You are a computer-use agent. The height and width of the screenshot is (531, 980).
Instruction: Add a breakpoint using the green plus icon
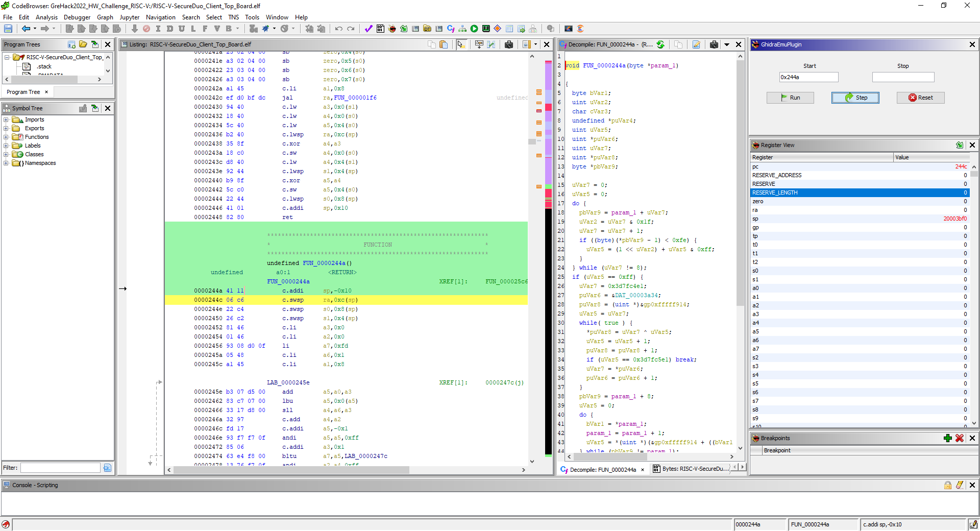click(948, 438)
